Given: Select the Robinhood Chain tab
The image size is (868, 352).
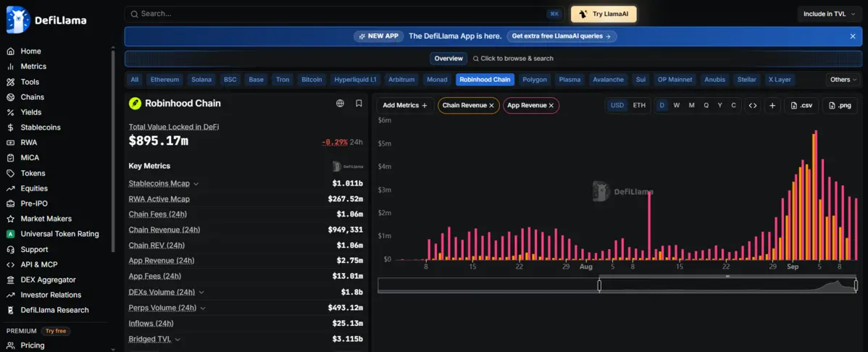Looking at the screenshot, I should (485, 80).
